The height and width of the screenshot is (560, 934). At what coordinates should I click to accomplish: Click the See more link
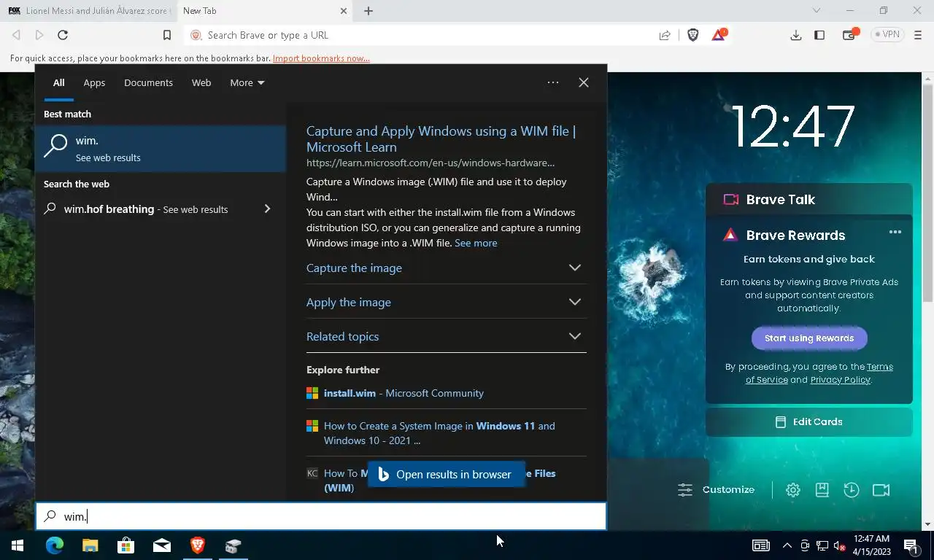[x=476, y=243]
